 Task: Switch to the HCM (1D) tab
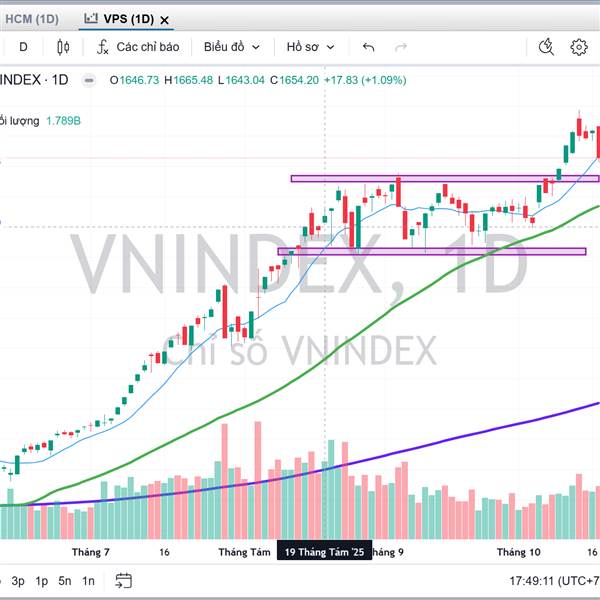(30, 19)
